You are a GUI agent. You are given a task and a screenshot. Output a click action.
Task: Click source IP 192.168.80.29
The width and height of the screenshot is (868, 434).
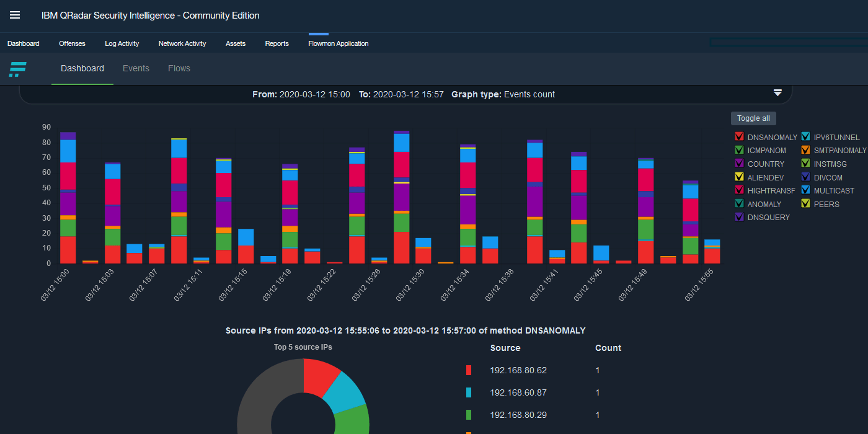click(x=518, y=415)
